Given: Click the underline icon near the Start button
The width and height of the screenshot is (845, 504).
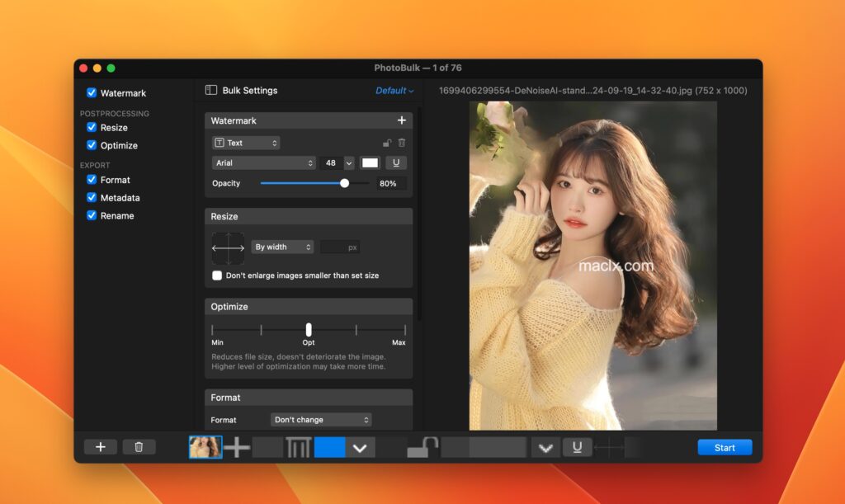Looking at the screenshot, I should (577, 447).
